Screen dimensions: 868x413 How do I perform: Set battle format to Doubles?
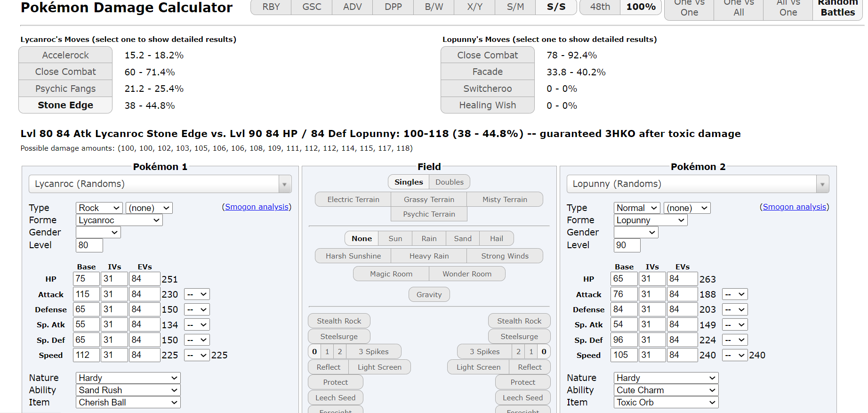pyautogui.click(x=450, y=182)
